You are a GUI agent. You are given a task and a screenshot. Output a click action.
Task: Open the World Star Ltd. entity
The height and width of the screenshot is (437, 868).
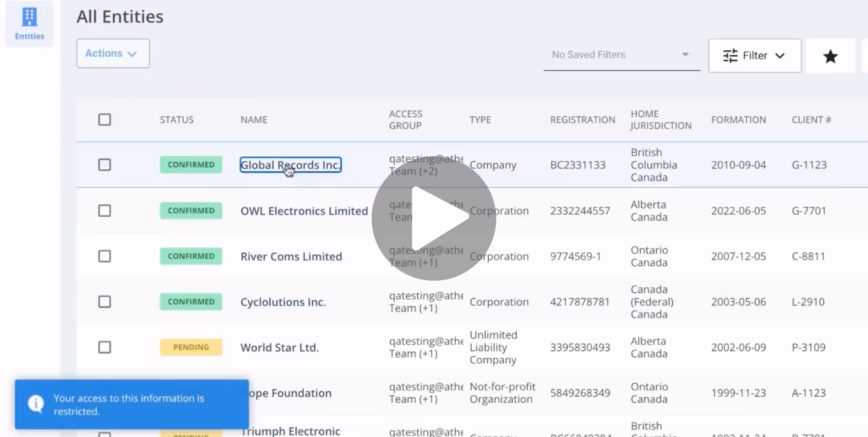[x=280, y=348]
